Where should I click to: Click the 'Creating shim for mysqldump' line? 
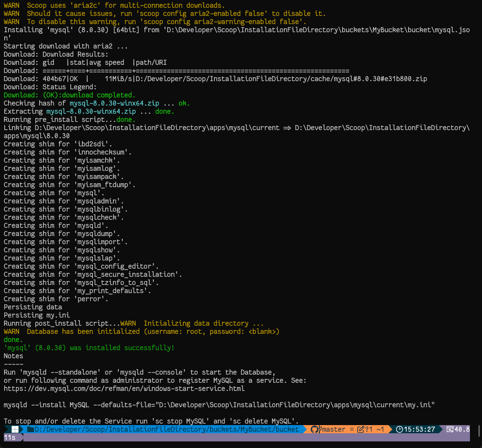click(62, 233)
